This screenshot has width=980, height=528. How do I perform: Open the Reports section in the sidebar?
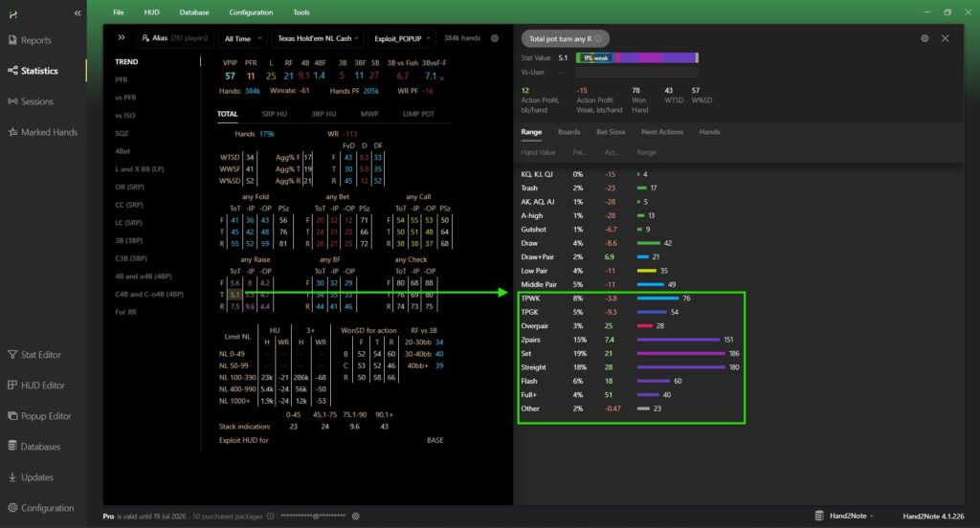(35, 40)
